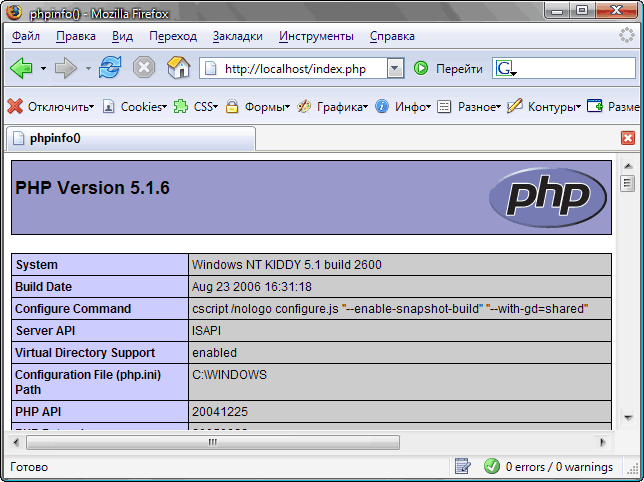Click the green Back arrow button
Image resolution: width=644 pixels, height=482 pixels.
(x=21, y=68)
